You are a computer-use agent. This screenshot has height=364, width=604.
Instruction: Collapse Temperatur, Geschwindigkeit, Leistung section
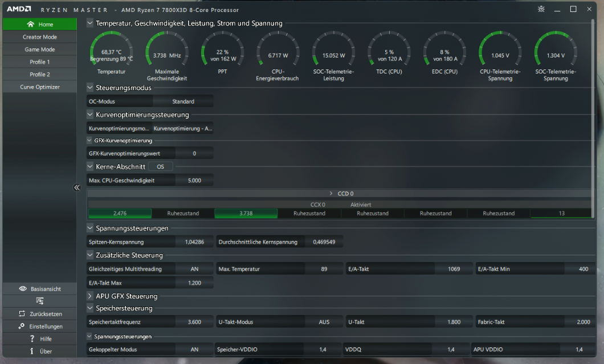coord(90,23)
